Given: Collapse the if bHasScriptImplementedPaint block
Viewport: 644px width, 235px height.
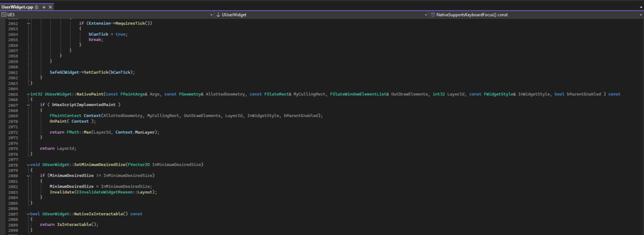Looking at the screenshot, I should (x=29, y=104).
